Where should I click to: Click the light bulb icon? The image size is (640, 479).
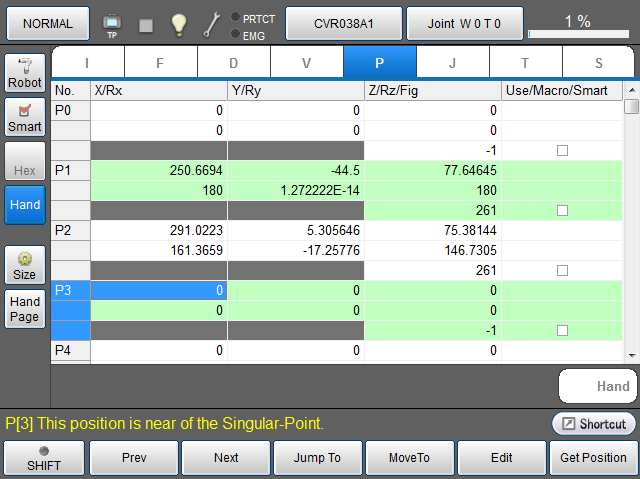point(179,23)
